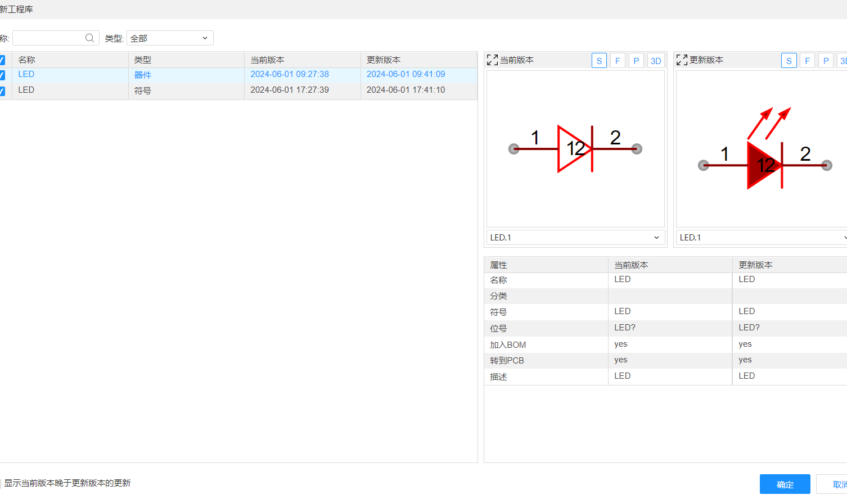The image size is (847, 504).
Task: Click into the name search input field
Action: (48, 38)
